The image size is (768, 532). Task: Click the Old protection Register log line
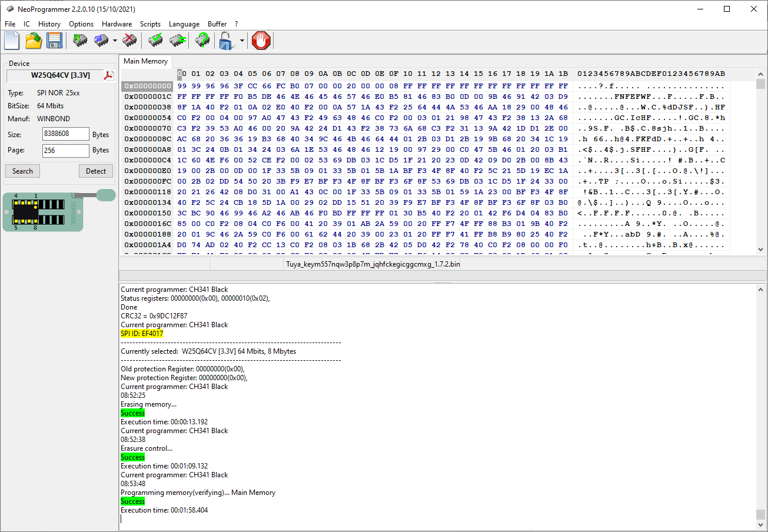(x=183, y=369)
